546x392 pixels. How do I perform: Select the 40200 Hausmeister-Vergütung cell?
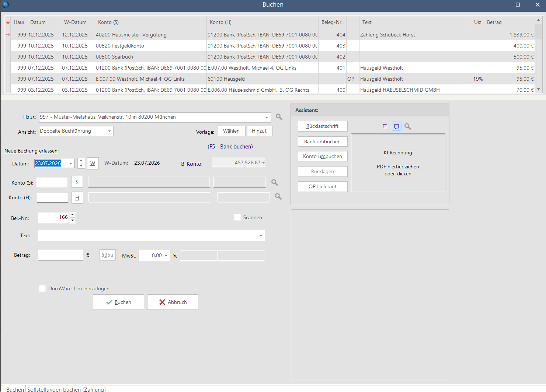(151, 35)
